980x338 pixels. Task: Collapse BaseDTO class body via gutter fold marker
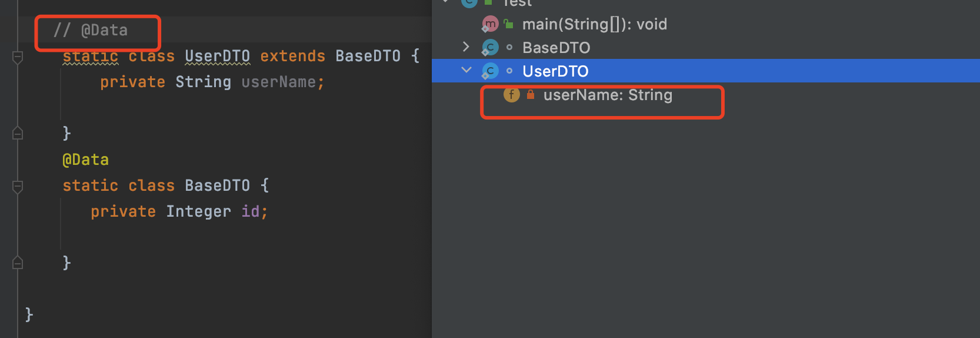[18, 187]
